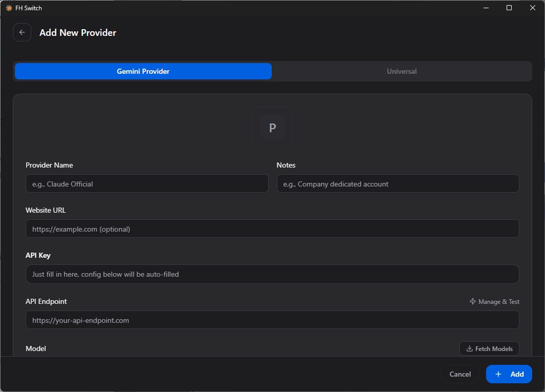Close the FH Switch window

point(533,8)
